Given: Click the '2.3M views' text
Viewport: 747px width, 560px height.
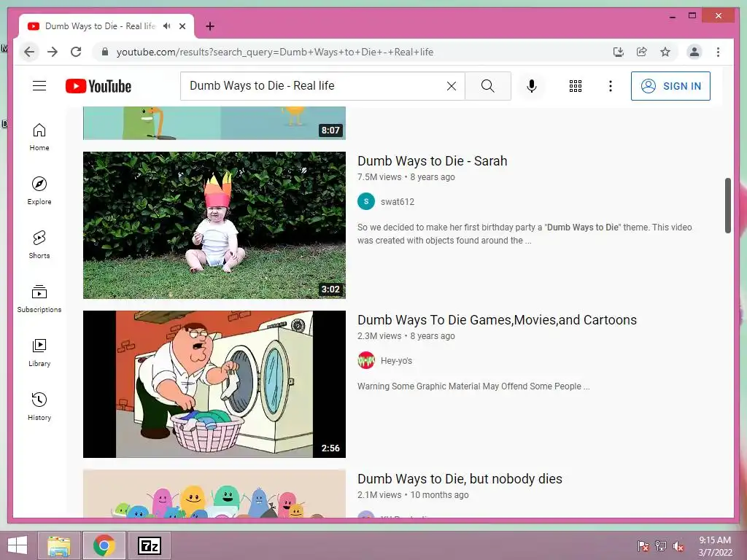Looking at the screenshot, I should (379, 336).
